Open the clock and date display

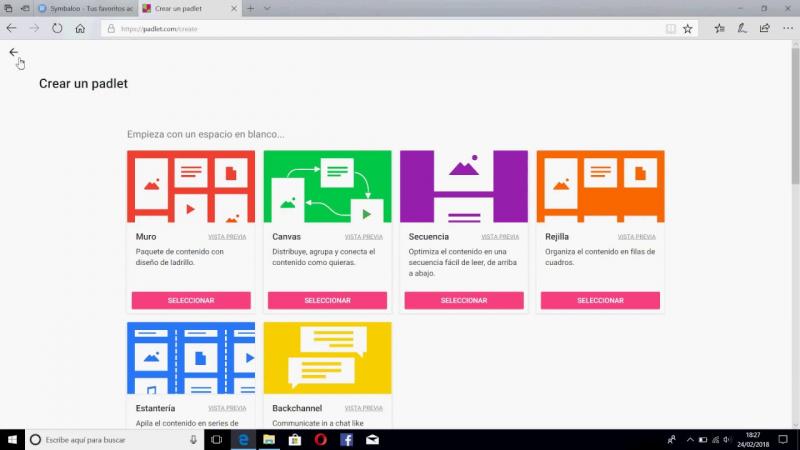click(x=753, y=439)
